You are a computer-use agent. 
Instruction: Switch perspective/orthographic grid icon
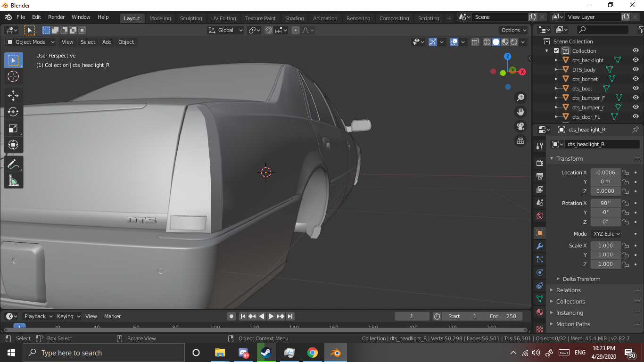coord(520,140)
